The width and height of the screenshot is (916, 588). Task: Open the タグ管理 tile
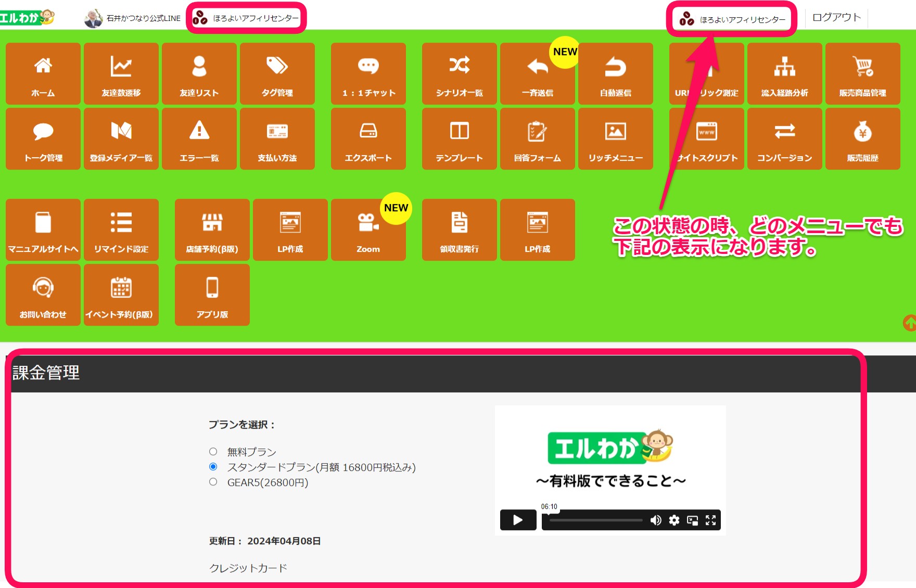(277, 74)
